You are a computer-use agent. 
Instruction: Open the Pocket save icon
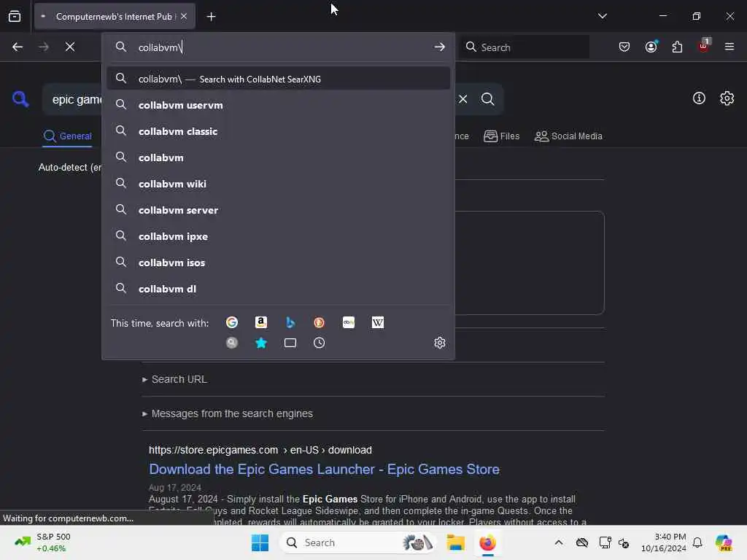(624, 47)
